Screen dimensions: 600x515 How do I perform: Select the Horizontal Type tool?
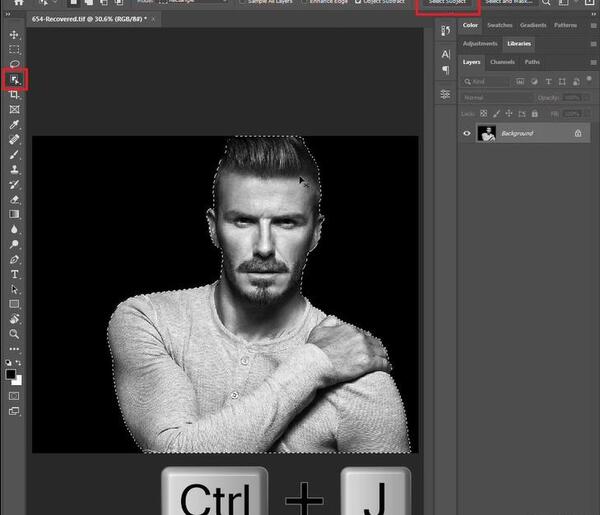click(15, 274)
